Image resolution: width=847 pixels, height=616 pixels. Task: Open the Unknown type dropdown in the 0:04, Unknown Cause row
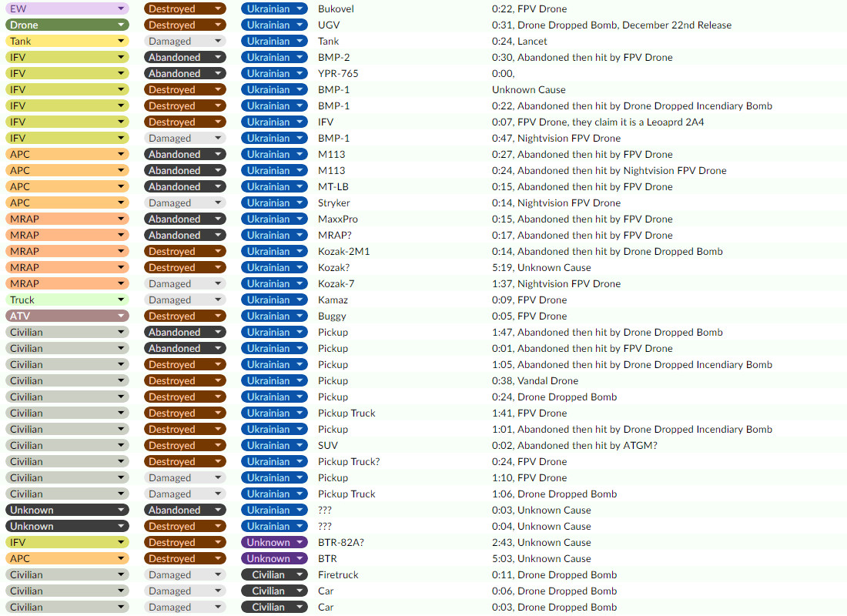(x=67, y=527)
